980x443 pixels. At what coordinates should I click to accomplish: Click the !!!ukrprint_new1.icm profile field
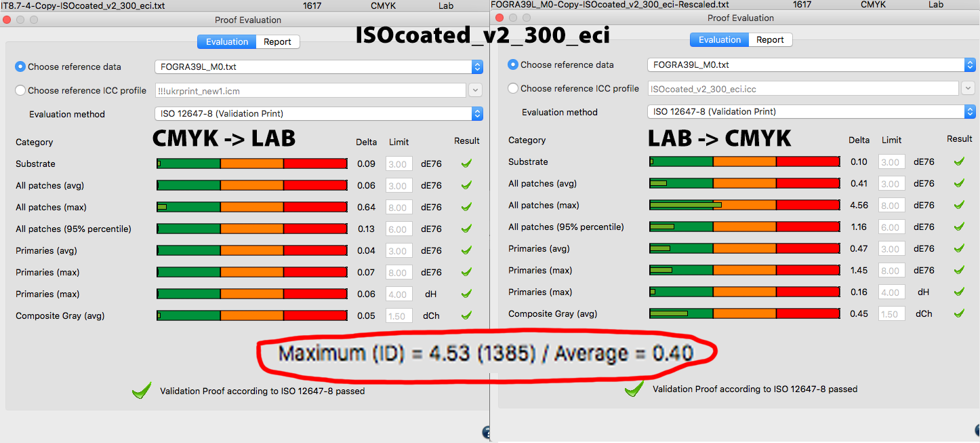[x=310, y=90]
